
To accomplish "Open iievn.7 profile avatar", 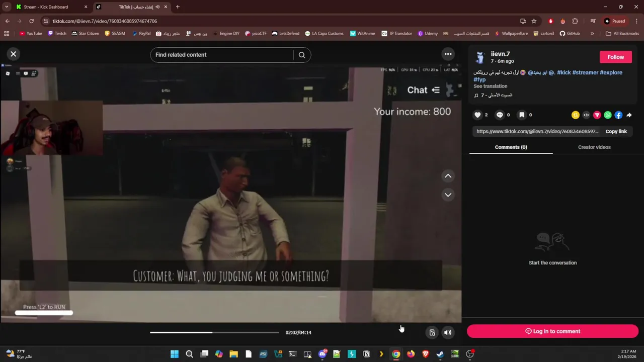I will pos(480,57).
